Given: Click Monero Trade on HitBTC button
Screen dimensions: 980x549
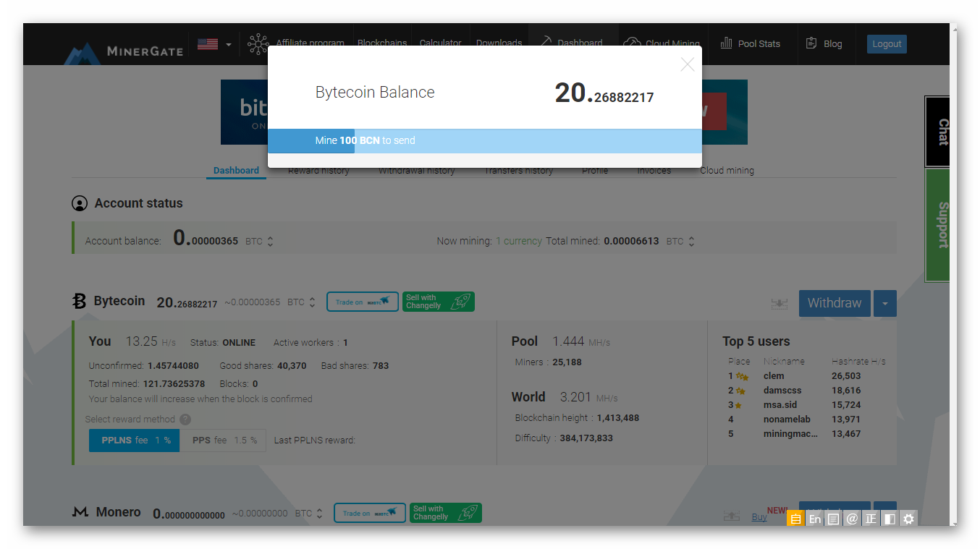Looking at the screenshot, I should (x=370, y=513).
